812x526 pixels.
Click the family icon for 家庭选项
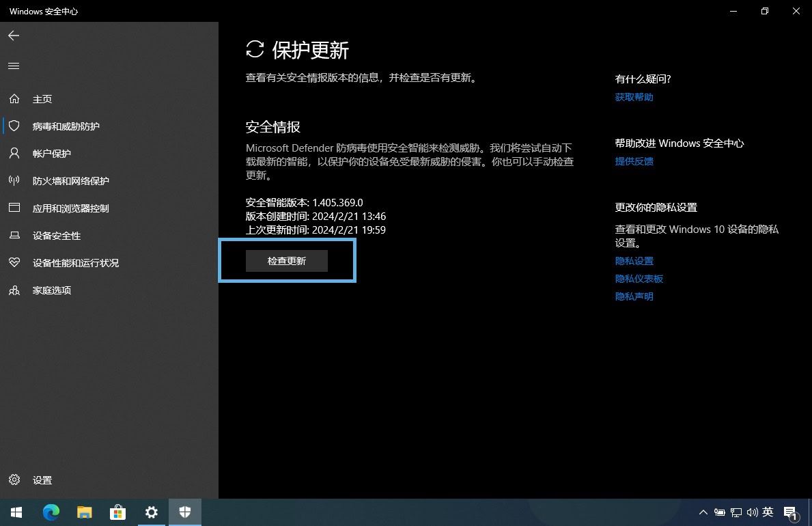coord(14,290)
